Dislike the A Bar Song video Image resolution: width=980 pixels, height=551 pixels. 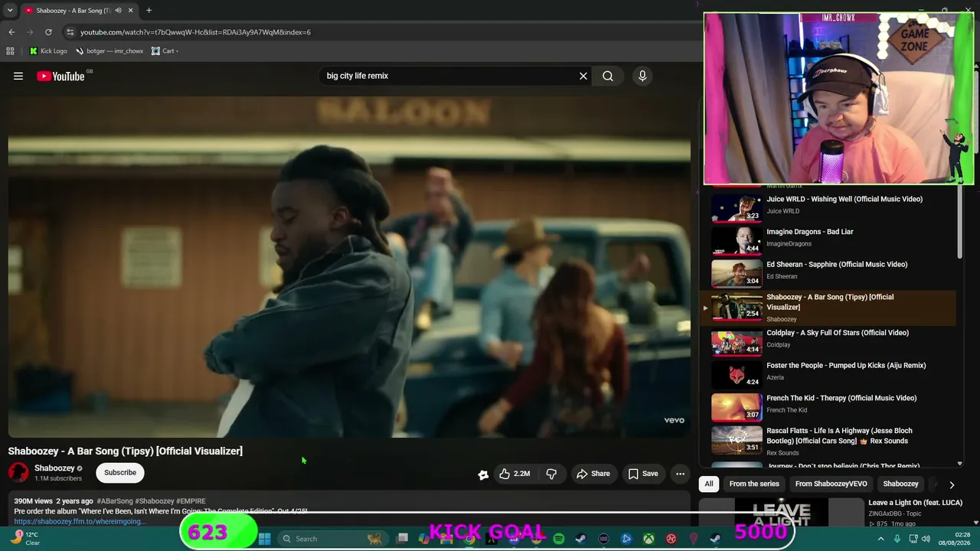coord(551,474)
